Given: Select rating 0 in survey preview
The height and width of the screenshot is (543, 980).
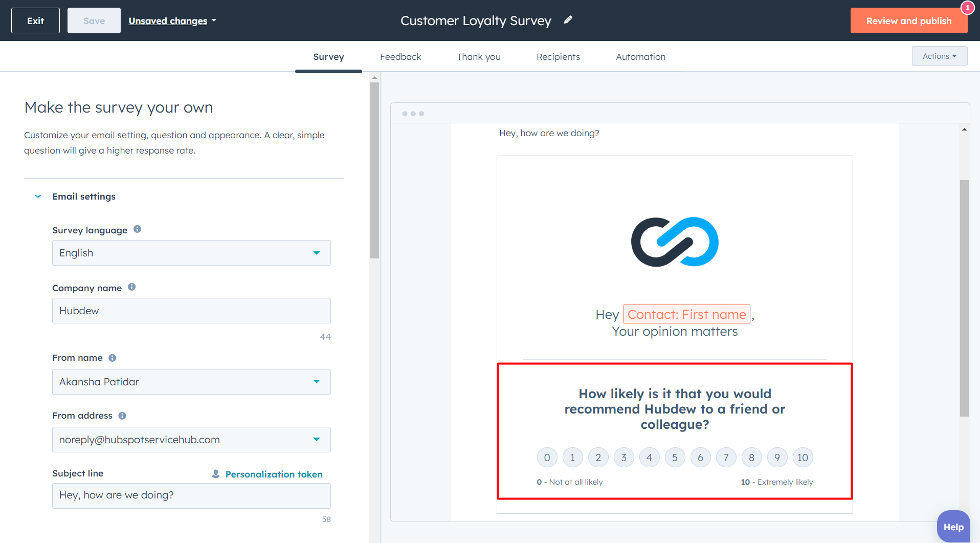Looking at the screenshot, I should [547, 458].
